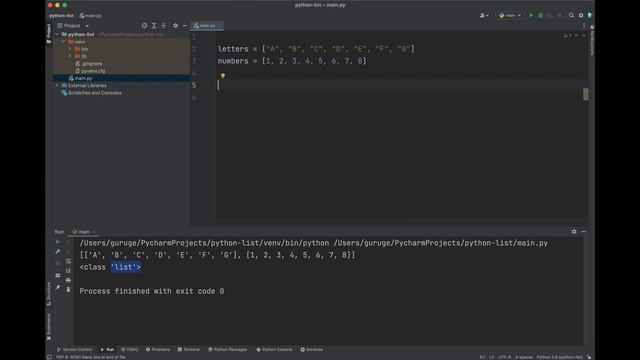Click restore layout icon in Run panel

point(58,275)
